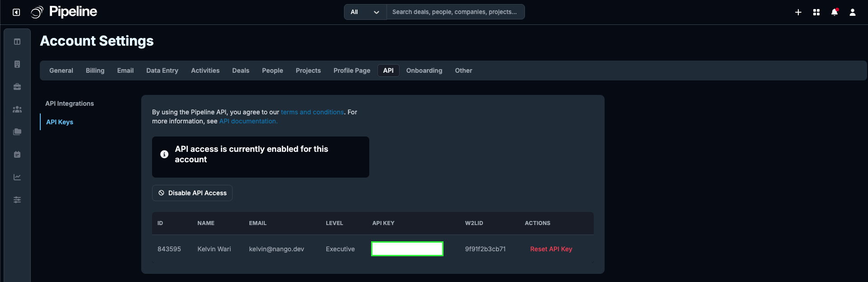Switch to the Billing tab
868x282 pixels.
pos(95,70)
